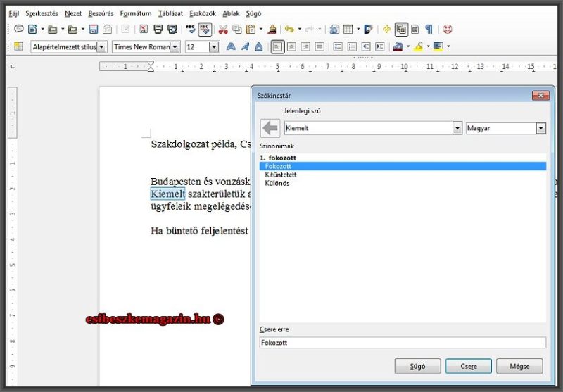The width and height of the screenshot is (563, 392).
Task: Expand paragraph style dropdown Alapértelmezett stílus
Action: [102, 47]
